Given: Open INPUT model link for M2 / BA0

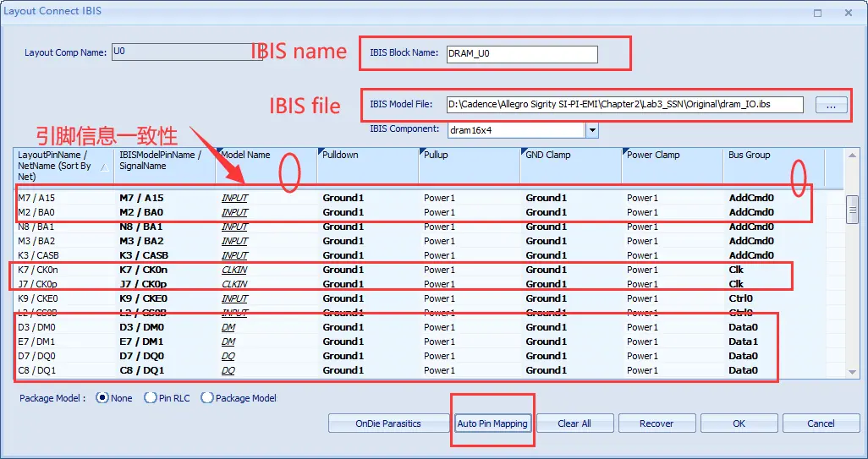Looking at the screenshot, I should (234, 212).
